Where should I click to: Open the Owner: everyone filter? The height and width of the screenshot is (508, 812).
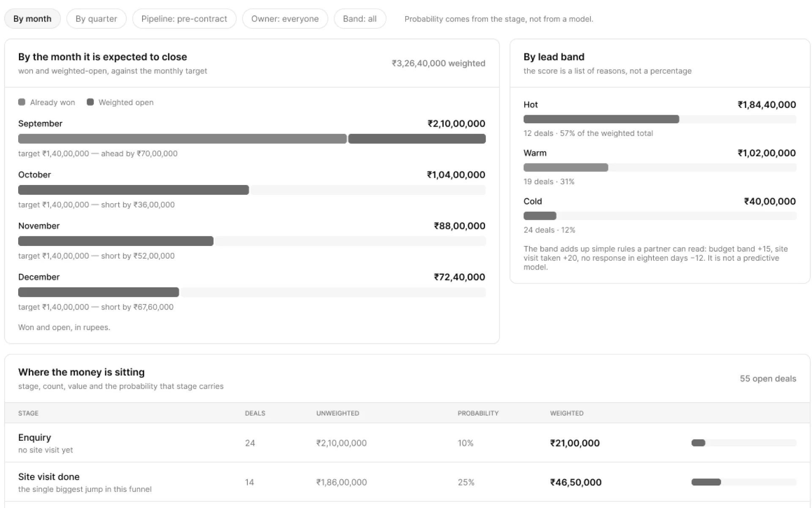(x=285, y=19)
